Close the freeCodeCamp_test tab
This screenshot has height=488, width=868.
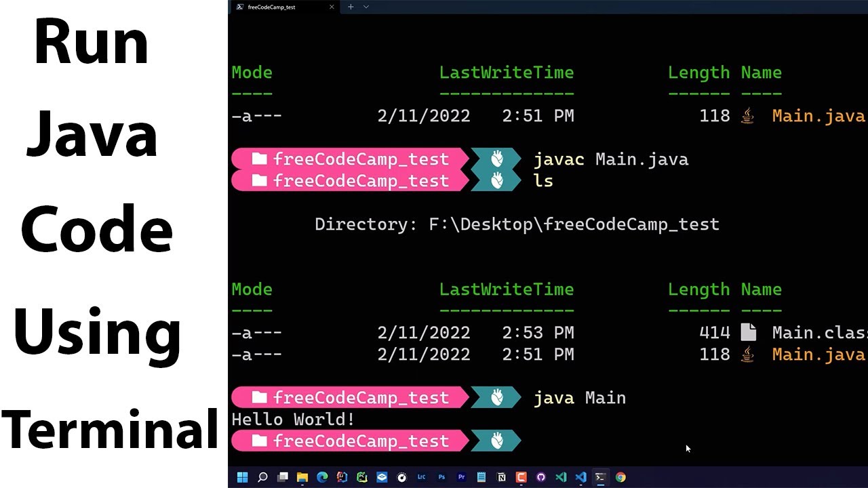[x=332, y=7]
